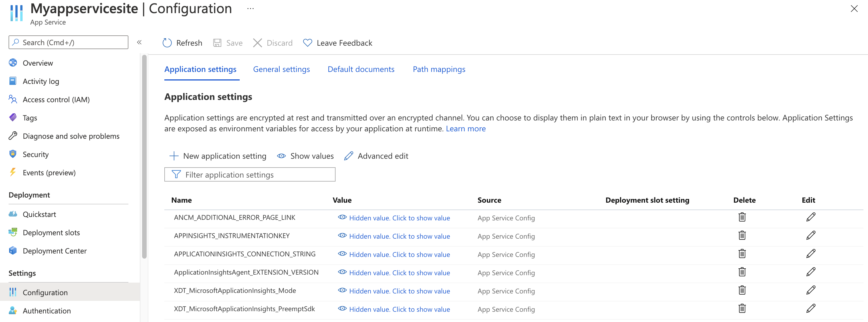Click New application setting to add entry
The height and width of the screenshot is (322, 868).
click(217, 156)
